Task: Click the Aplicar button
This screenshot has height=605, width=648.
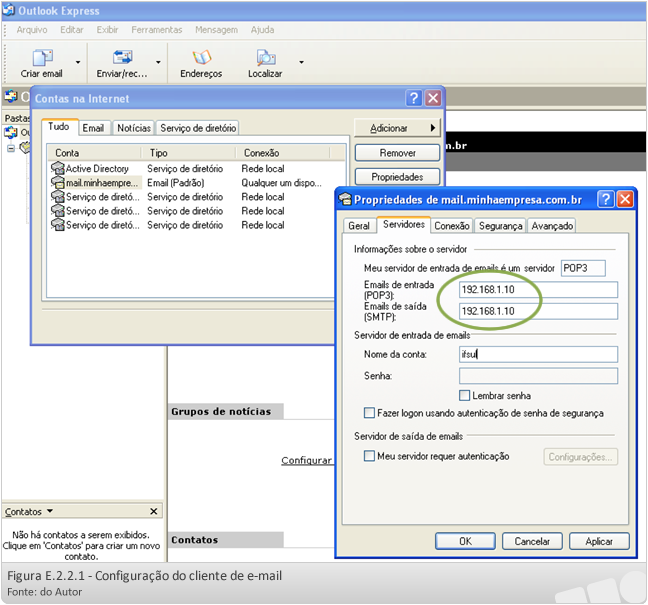Action: coord(599,541)
